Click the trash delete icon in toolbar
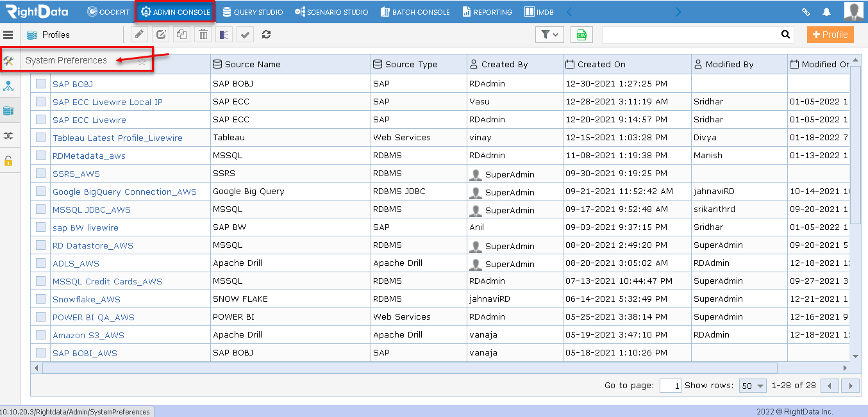Image resolution: width=868 pixels, height=417 pixels. 203,35
